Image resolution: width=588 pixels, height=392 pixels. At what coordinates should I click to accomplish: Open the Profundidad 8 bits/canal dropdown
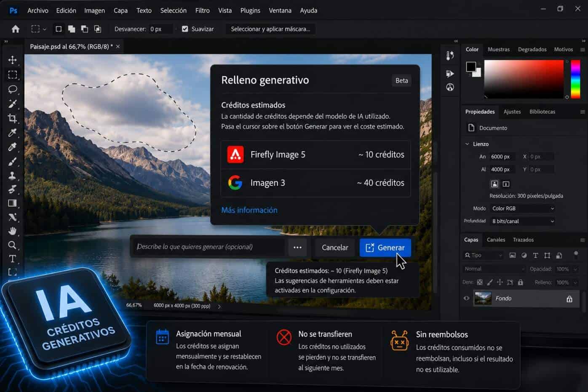pos(523,221)
